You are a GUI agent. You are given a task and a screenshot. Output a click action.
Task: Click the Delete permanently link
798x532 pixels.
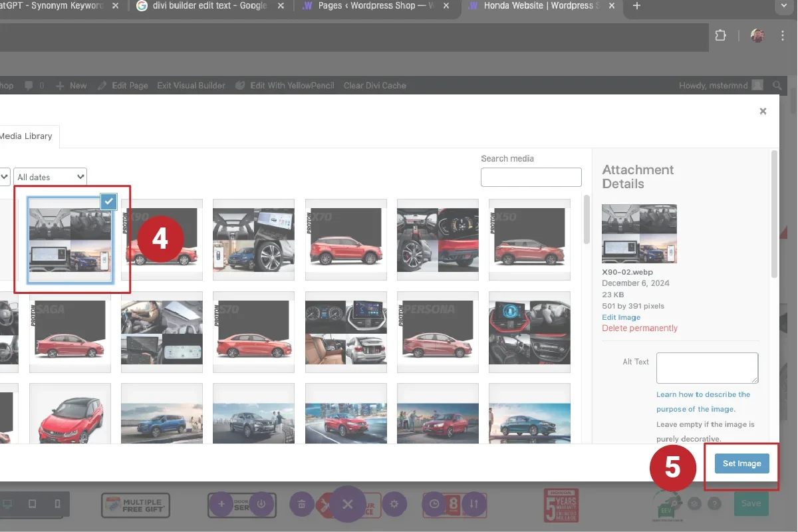tap(639, 329)
